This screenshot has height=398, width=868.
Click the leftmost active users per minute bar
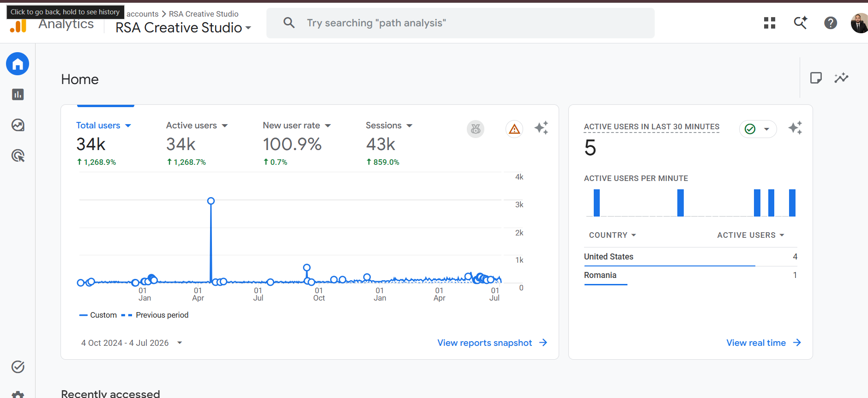(597, 203)
